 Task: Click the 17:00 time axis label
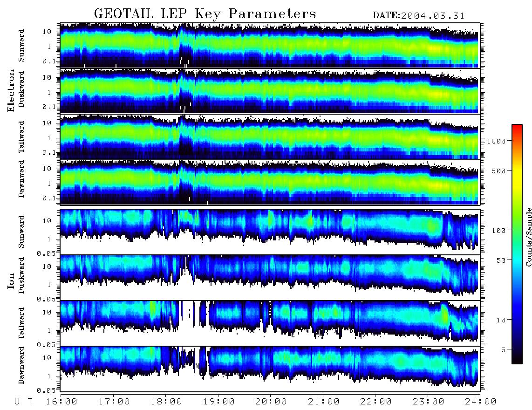114,402
